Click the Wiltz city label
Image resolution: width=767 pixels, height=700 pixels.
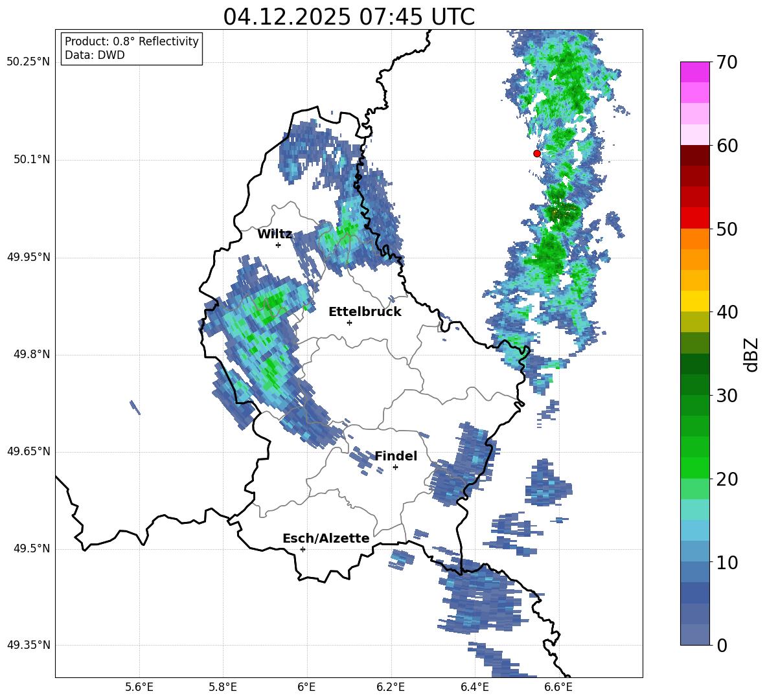tap(275, 234)
